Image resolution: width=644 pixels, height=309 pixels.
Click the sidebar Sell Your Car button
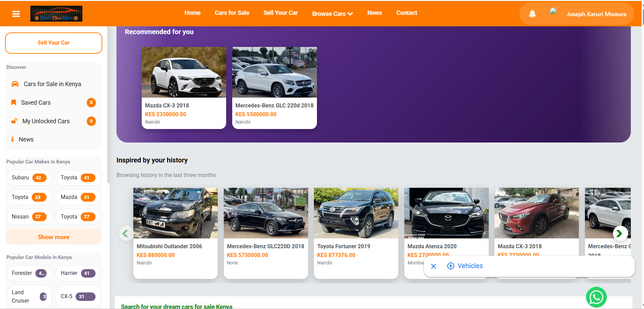point(54,43)
